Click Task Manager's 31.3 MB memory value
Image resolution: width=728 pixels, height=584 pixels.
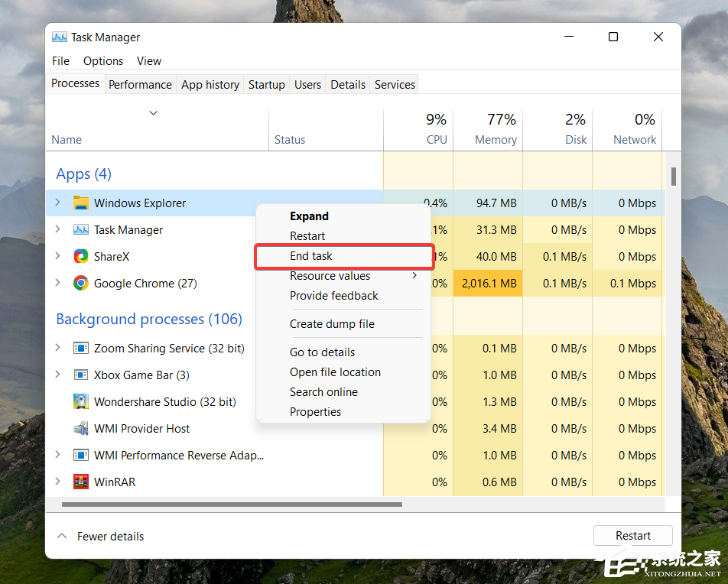tap(496, 230)
